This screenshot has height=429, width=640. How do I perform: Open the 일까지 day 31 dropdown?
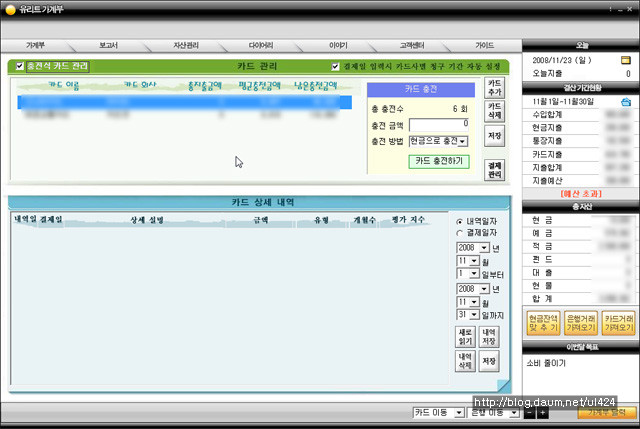pos(474,315)
